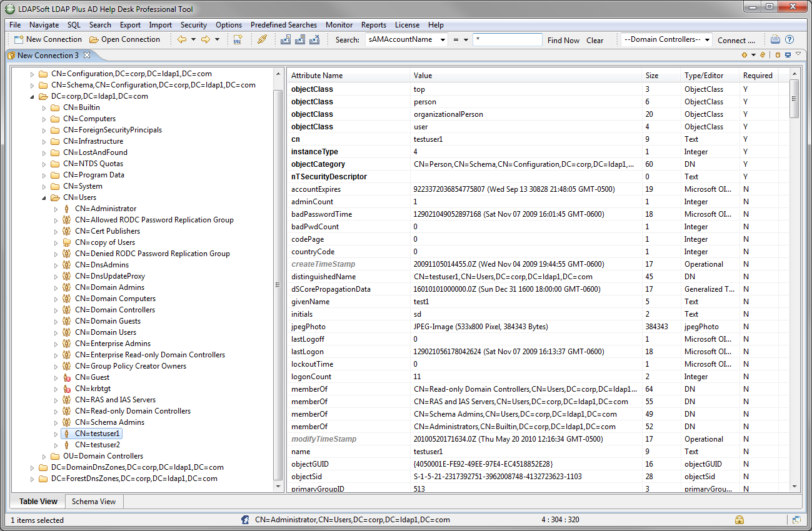Expand the CN=Builtin tree node

[x=44, y=107]
